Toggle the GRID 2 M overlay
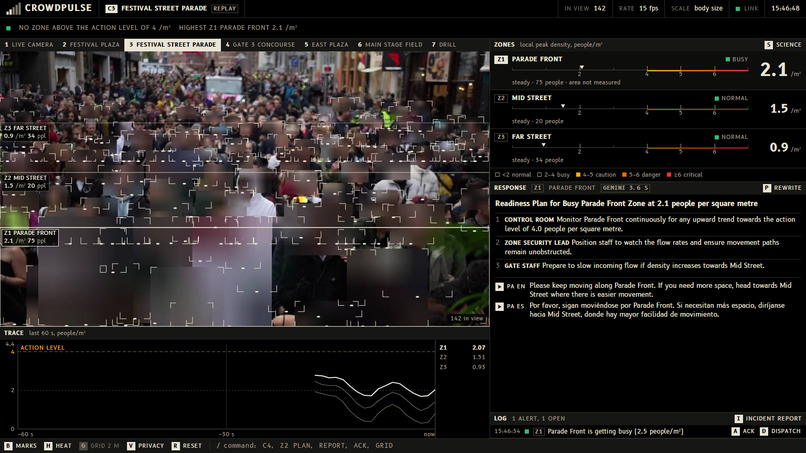Screen dimensions: 806x453 pyautogui.click(x=99, y=446)
